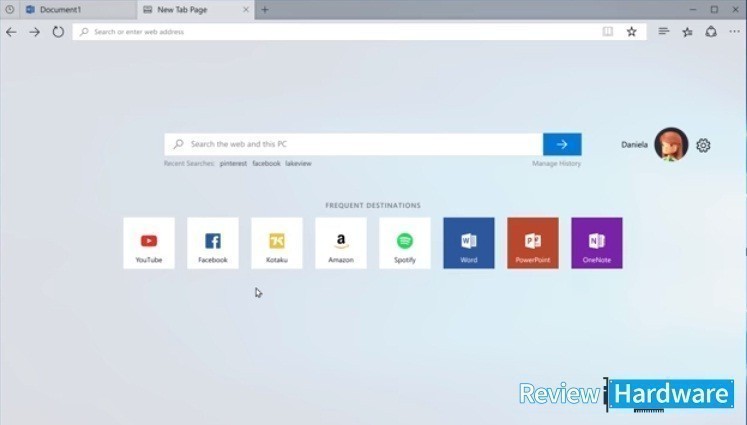Open the More actions ellipsis menu
Image resolution: width=747 pixels, height=425 pixels.
[x=734, y=31]
